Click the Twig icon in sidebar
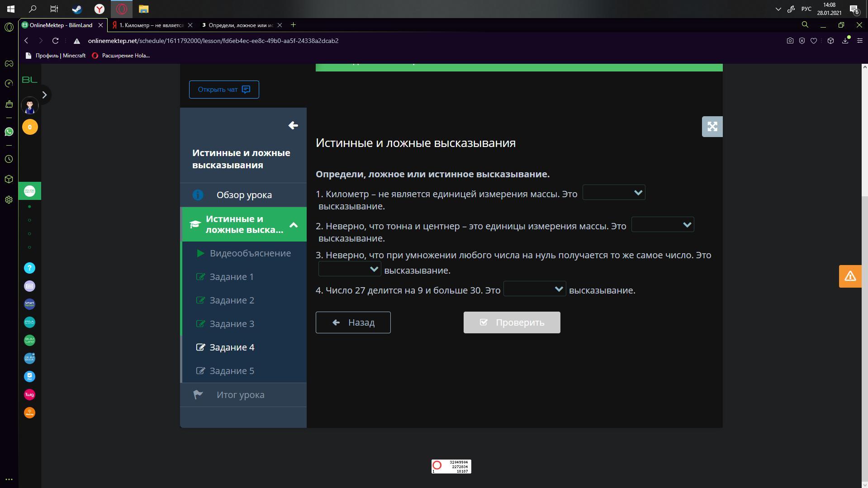 (x=29, y=395)
